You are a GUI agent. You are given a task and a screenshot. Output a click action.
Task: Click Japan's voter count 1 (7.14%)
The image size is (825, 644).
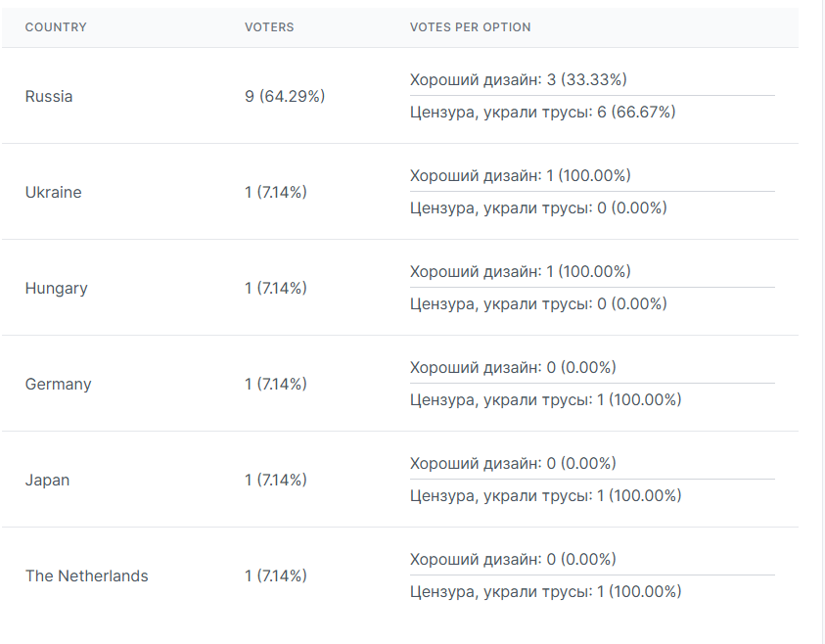coord(276,481)
